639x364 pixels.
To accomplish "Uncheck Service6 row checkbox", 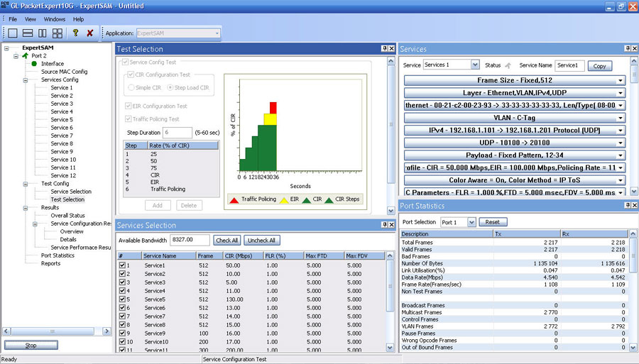I will tap(122, 308).
